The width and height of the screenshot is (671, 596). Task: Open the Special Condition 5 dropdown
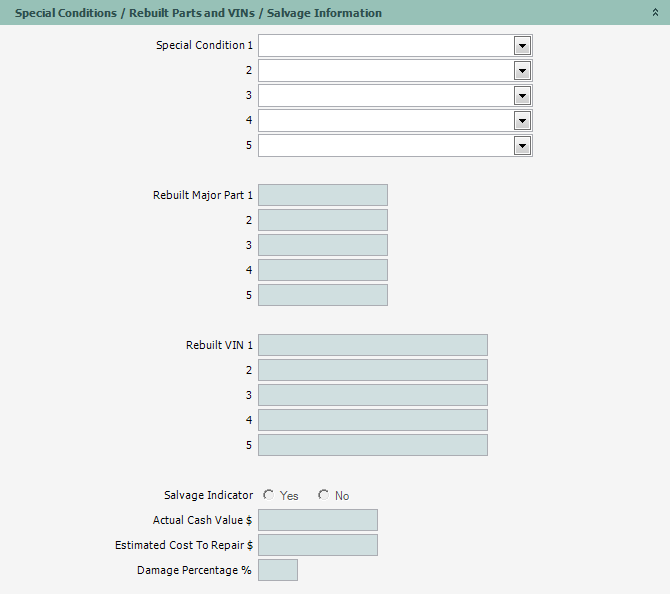(522, 146)
